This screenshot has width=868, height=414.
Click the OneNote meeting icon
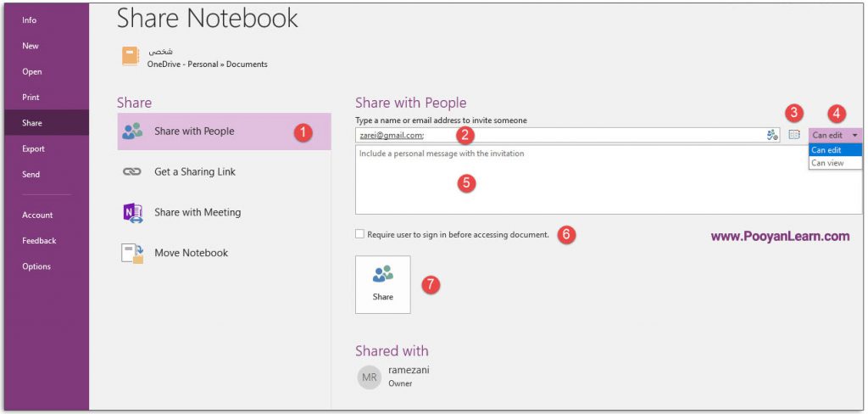click(x=132, y=213)
